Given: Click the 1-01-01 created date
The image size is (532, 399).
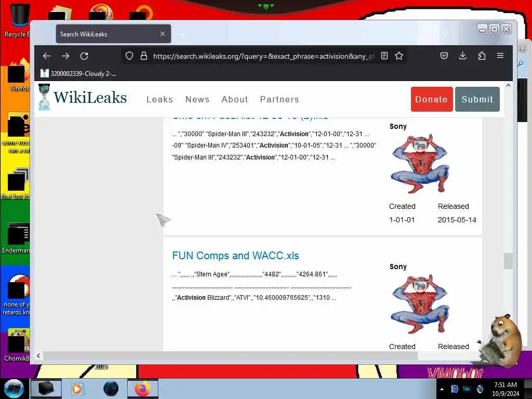Looking at the screenshot, I should pyautogui.click(x=402, y=220).
